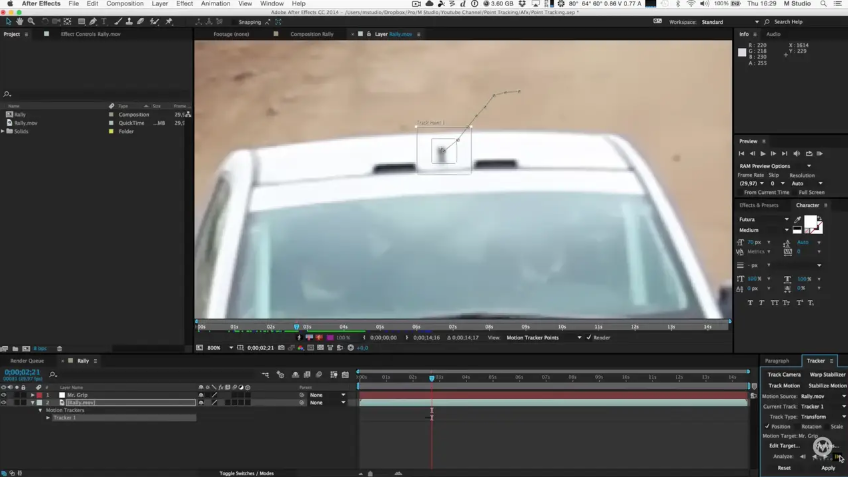Open the Effect menu
Image resolution: width=848 pixels, height=477 pixels.
[184, 4]
